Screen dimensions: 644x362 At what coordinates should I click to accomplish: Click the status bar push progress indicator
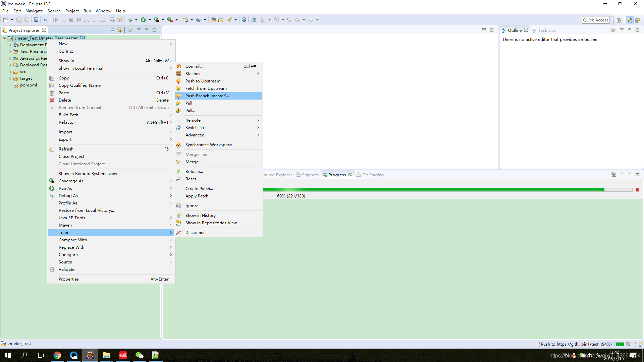(620, 344)
